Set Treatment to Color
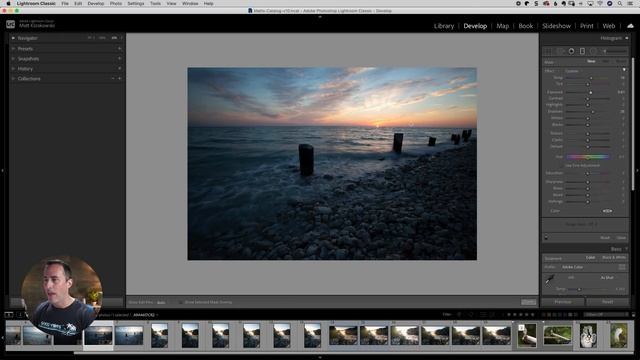This screenshot has width=640, height=360. [x=590, y=258]
